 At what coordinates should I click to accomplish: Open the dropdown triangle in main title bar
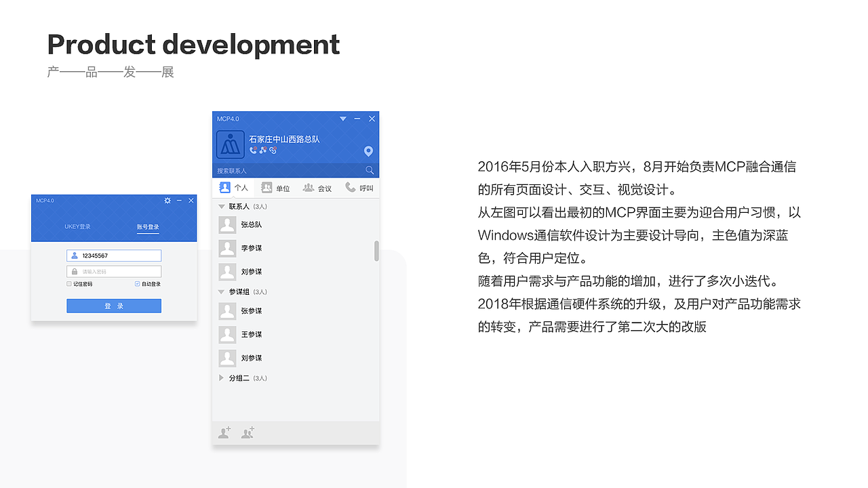coord(343,119)
